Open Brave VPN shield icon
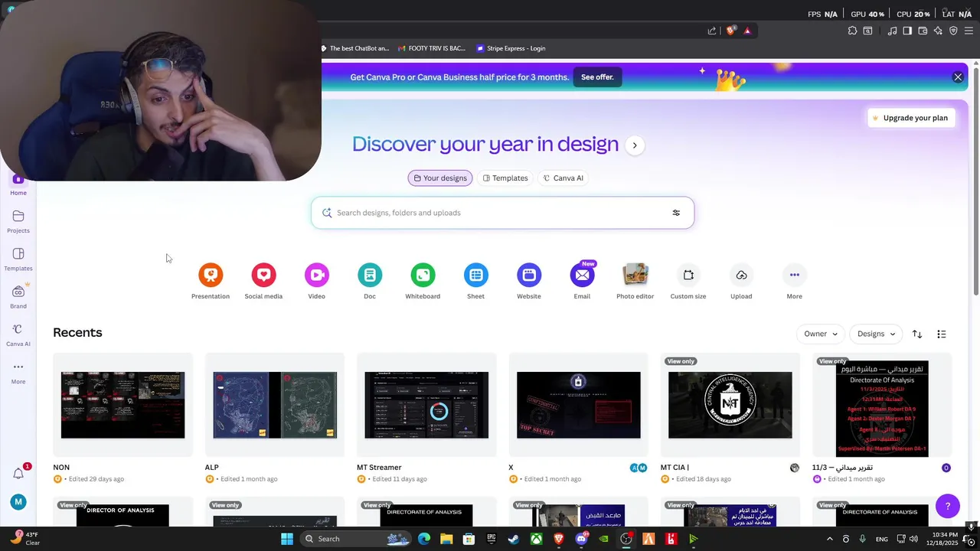Screen dimensions: 980x551 point(953,31)
